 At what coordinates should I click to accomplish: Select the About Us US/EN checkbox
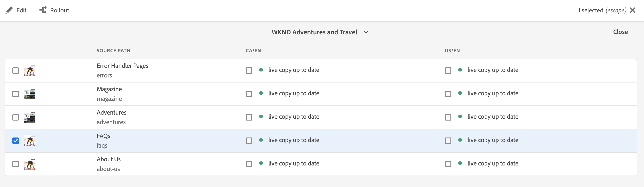(x=448, y=164)
